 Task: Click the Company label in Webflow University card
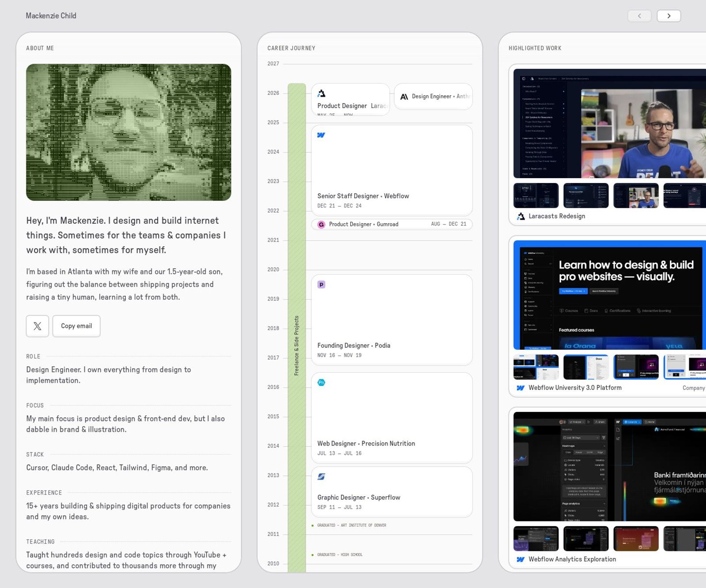coord(694,388)
